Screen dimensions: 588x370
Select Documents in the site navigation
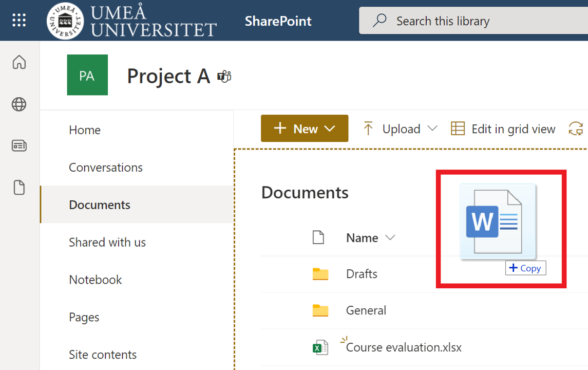click(x=101, y=205)
